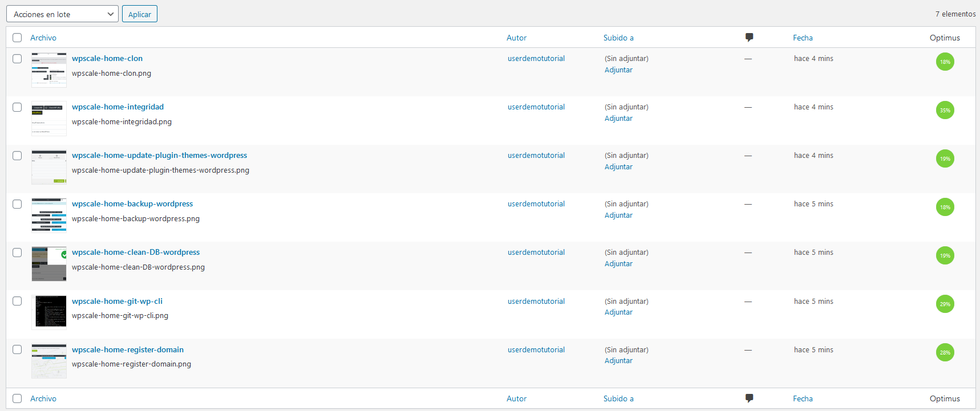Click Optimus 19% badge for clean-DB-wordpress row

pos(945,255)
